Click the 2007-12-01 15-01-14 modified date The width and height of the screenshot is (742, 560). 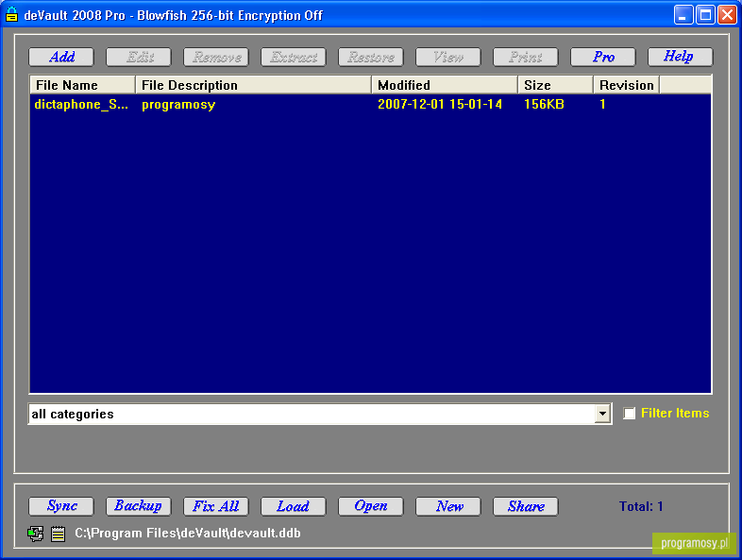click(x=440, y=104)
